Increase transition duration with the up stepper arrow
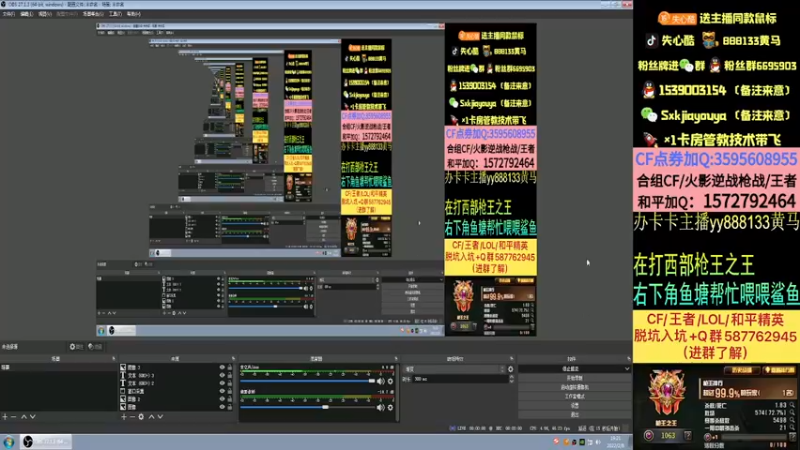The image size is (800, 450). [511, 378]
